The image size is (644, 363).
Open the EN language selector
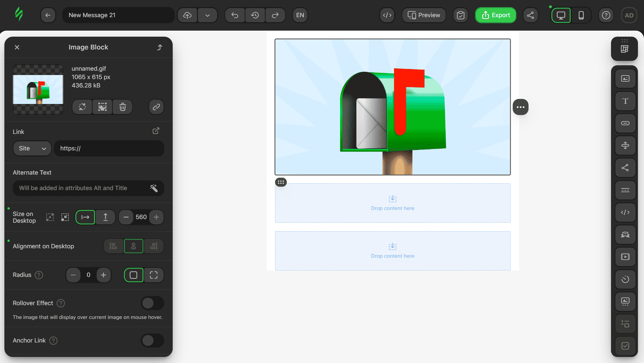[299, 15]
